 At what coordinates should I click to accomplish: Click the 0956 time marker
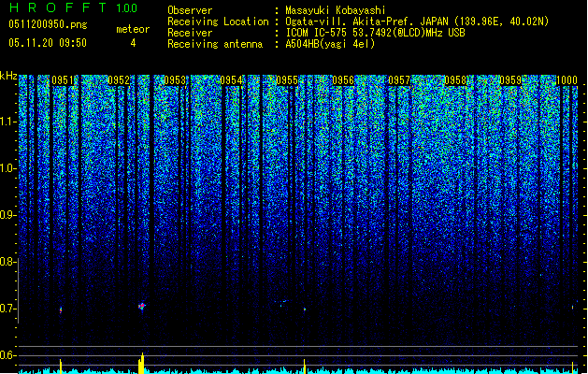pyautogui.click(x=343, y=80)
